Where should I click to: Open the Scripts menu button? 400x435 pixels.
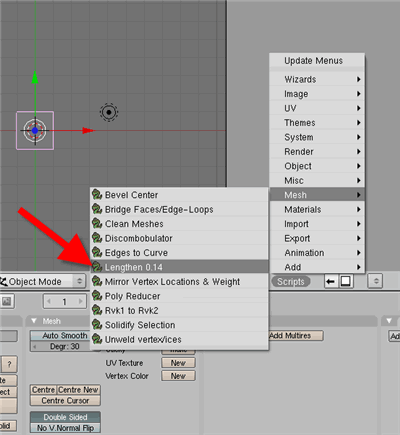point(291,282)
